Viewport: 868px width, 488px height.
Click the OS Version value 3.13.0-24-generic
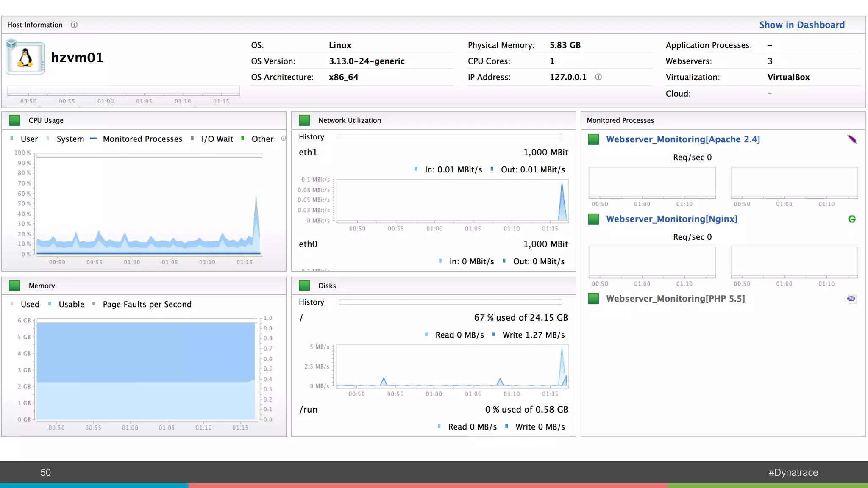367,61
